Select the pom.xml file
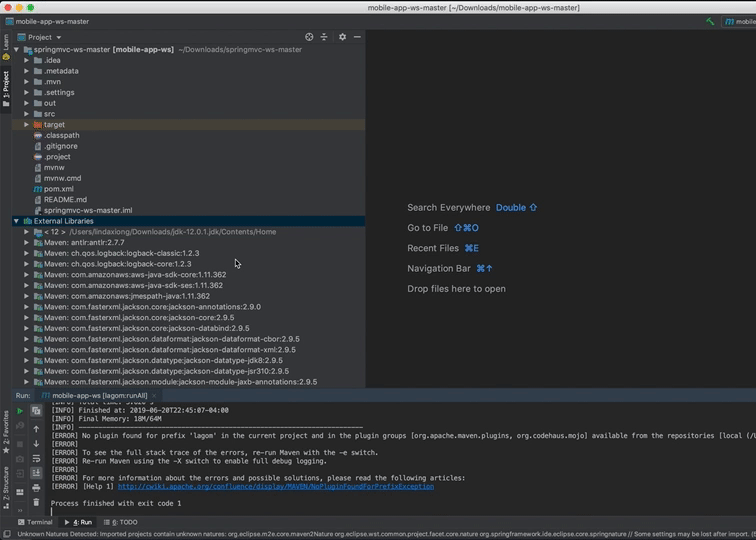Image resolution: width=756 pixels, height=540 pixels. (59, 189)
